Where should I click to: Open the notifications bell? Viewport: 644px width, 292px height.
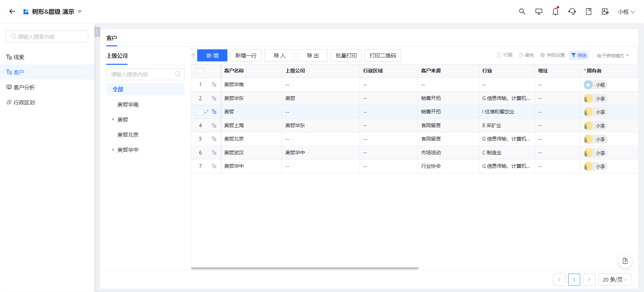(555, 11)
